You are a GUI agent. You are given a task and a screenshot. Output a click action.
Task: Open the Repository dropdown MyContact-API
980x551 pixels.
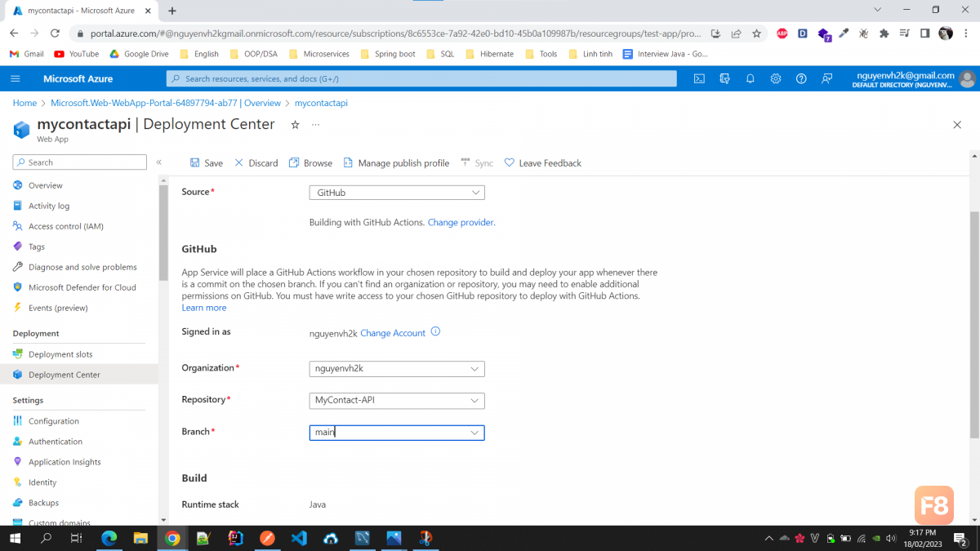397,401
